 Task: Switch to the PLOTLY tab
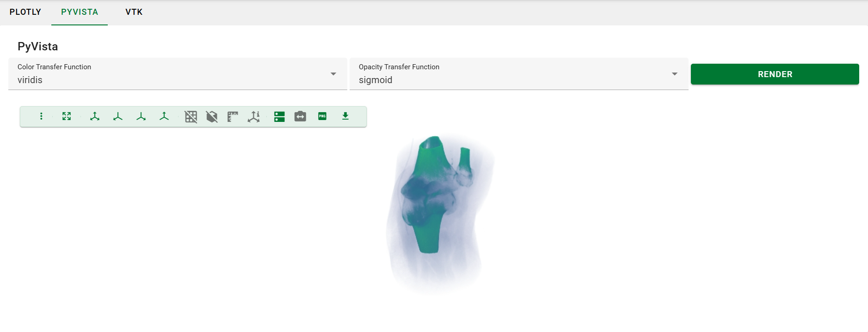[x=25, y=12]
